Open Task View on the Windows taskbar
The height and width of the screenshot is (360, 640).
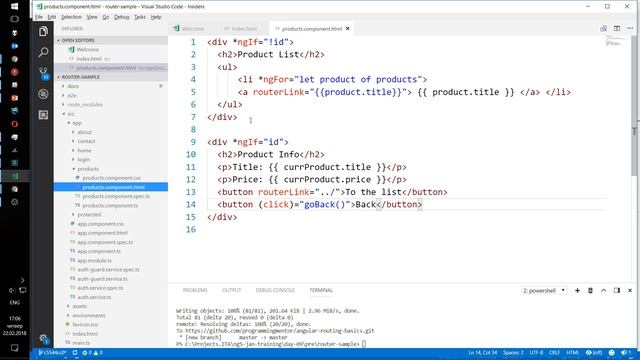click(x=14, y=19)
